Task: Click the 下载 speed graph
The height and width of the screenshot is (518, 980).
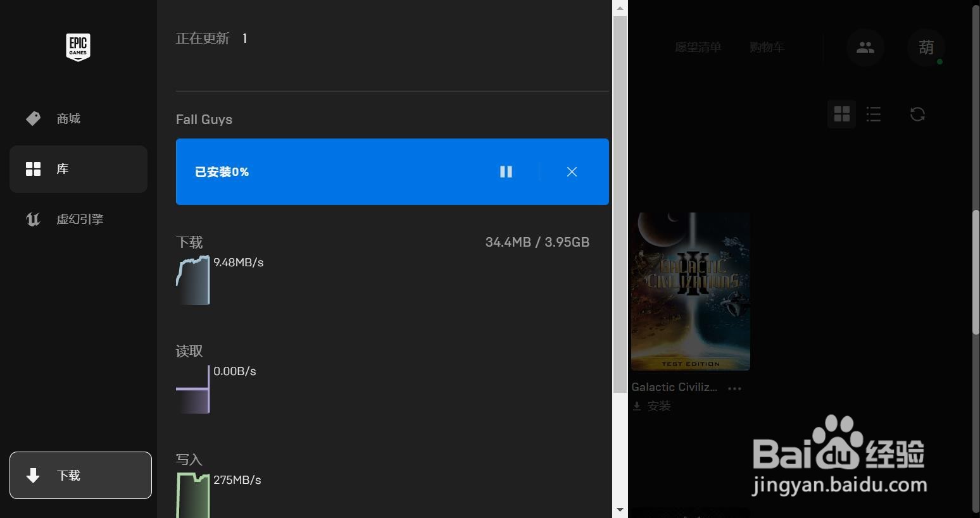Action: coord(193,280)
